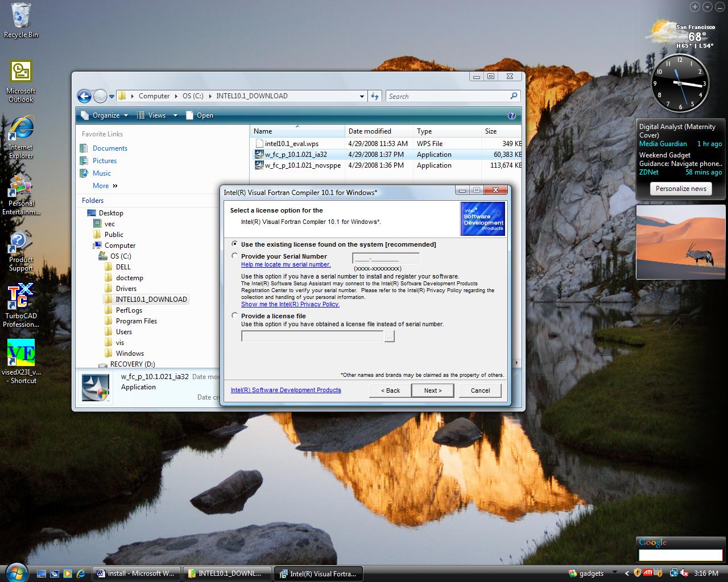This screenshot has width=728, height=582.
Task: Expand More favorite links
Action: pos(105,186)
